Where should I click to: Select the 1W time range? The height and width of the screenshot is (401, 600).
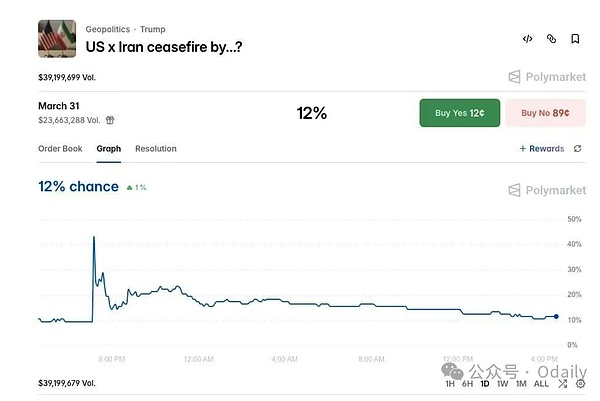[x=502, y=383]
